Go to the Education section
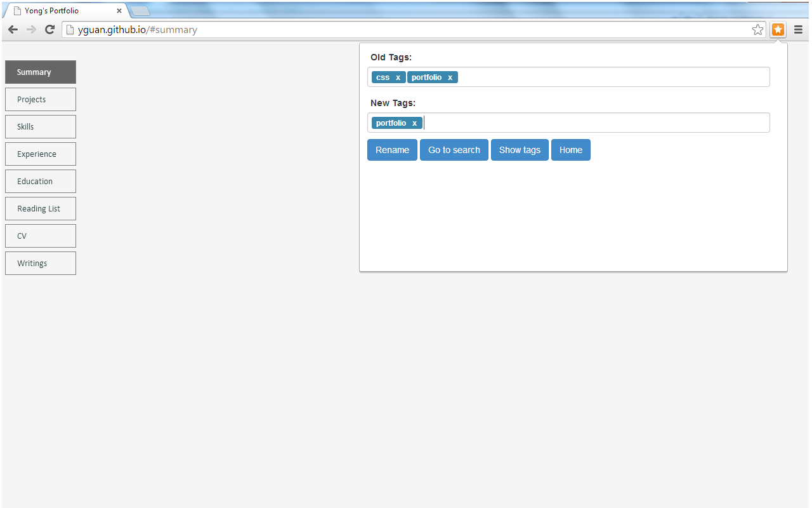Screen dimensions: 812x508 point(41,182)
